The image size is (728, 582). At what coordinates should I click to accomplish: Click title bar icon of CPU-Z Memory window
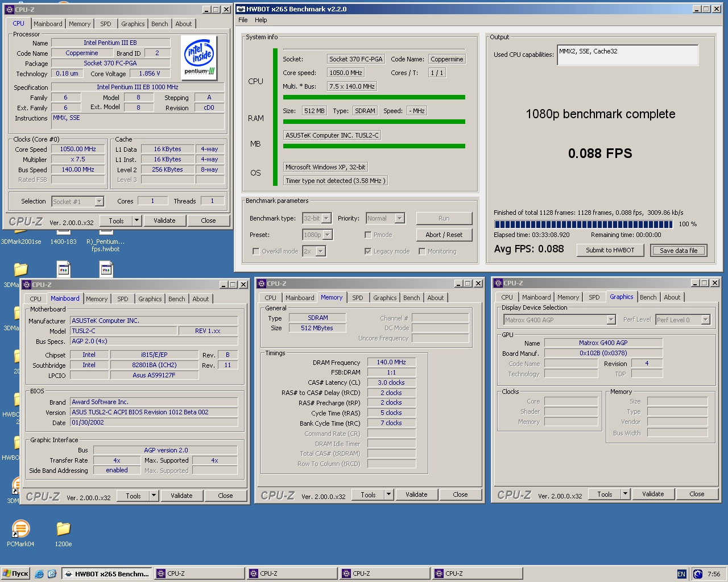click(x=262, y=283)
